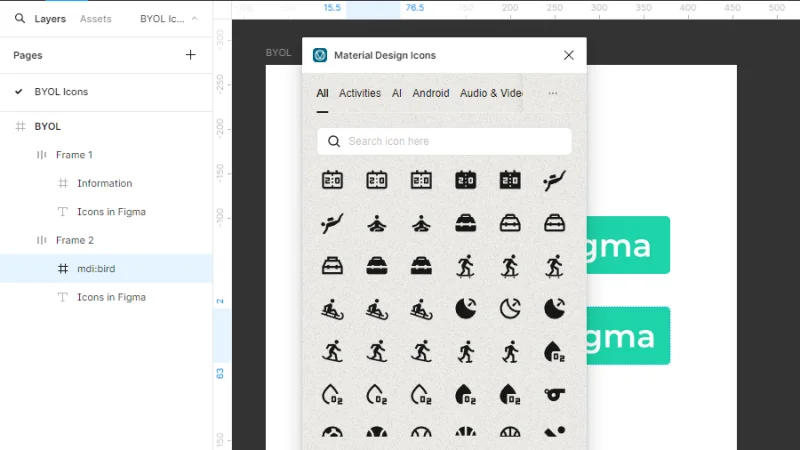Click the whistle icon in the icon grid
This screenshot has width=800, height=450.
554,394
